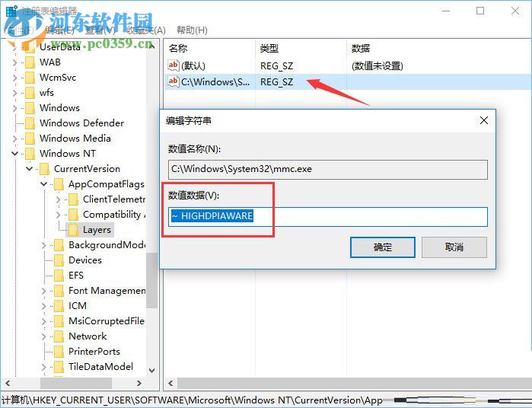
Task: Select the BackgroundModel folder icon
Action: (59, 245)
